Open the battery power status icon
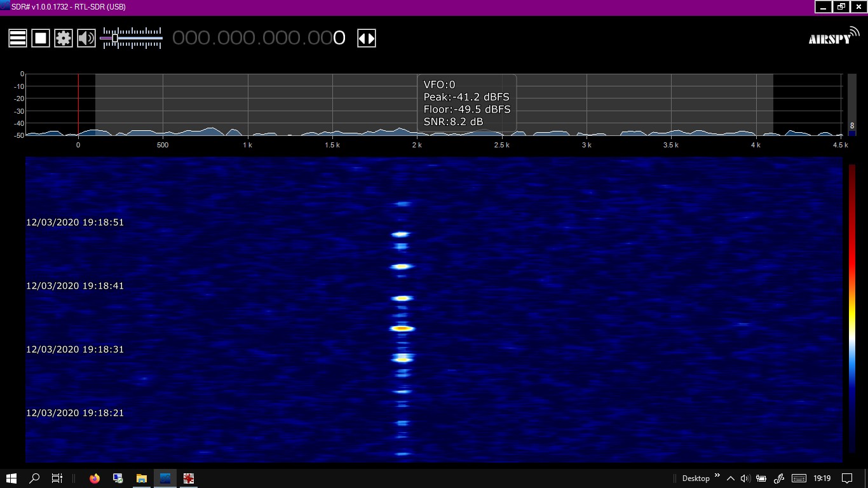This screenshot has width=868, height=488. (763, 478)
